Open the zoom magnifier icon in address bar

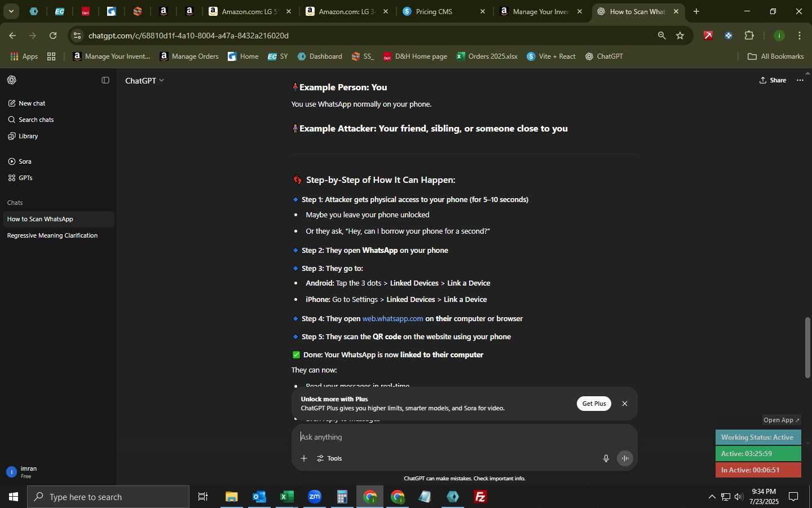(x=662, y=36)
